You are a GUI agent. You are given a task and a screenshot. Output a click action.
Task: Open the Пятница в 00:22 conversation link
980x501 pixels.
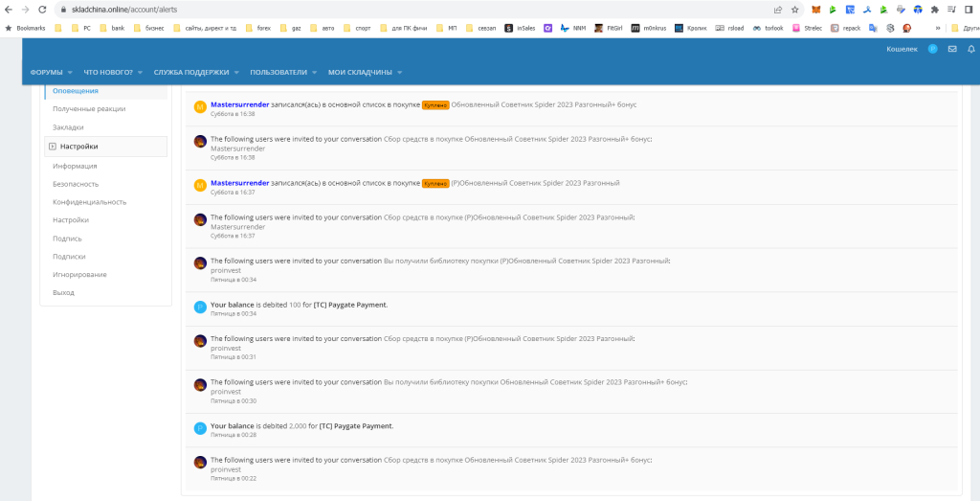(x=517, y=460)
